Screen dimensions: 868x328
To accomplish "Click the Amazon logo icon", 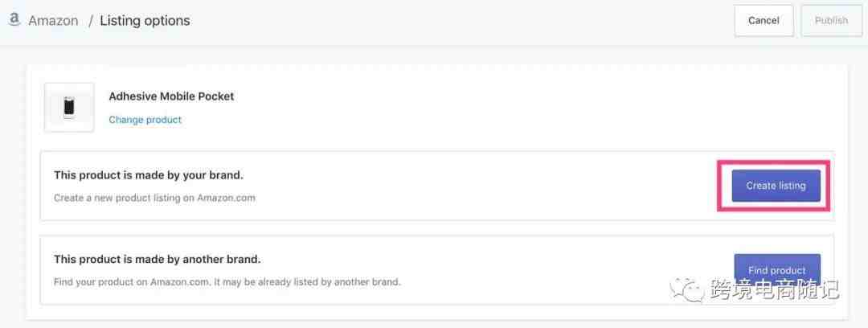I will click(x=14, y=21).
